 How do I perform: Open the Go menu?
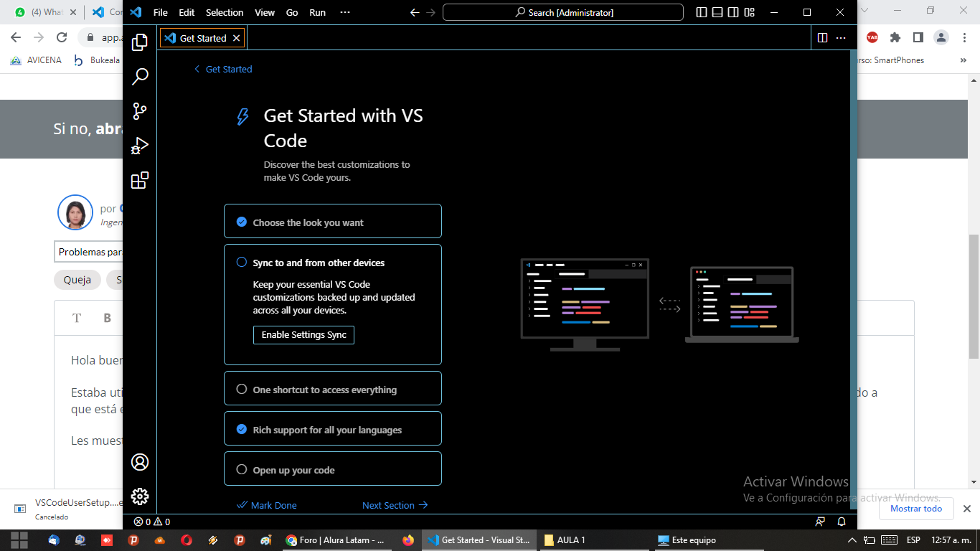[x=292, y=12]
